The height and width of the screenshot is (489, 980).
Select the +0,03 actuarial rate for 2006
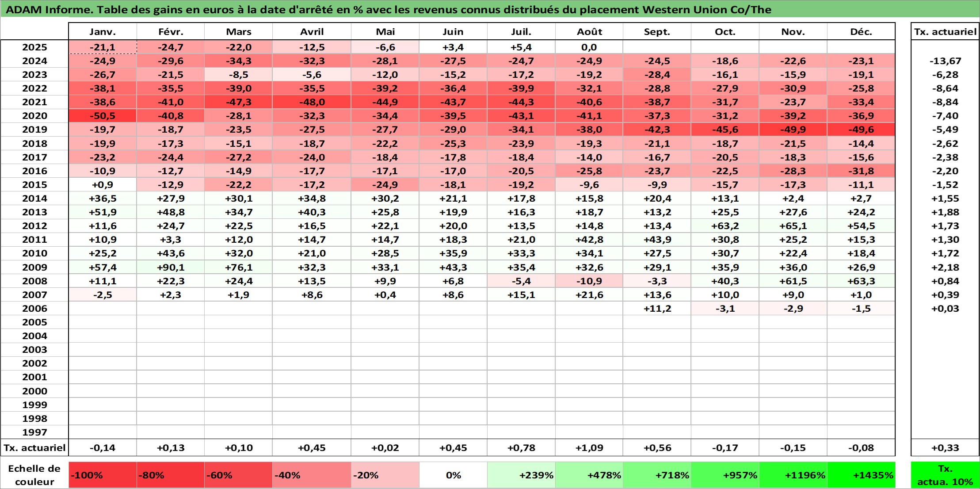(x=945, y=309)
